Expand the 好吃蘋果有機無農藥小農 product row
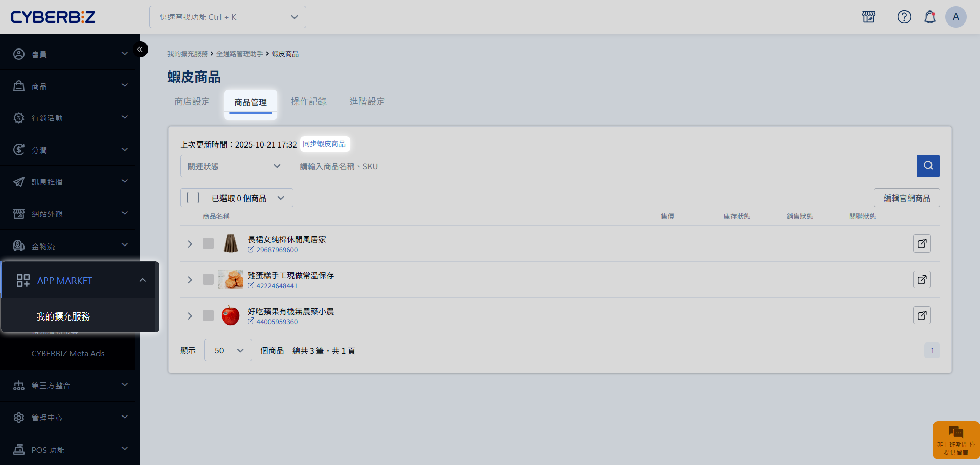This screenshot has width=980, height=465. point(190,316)
